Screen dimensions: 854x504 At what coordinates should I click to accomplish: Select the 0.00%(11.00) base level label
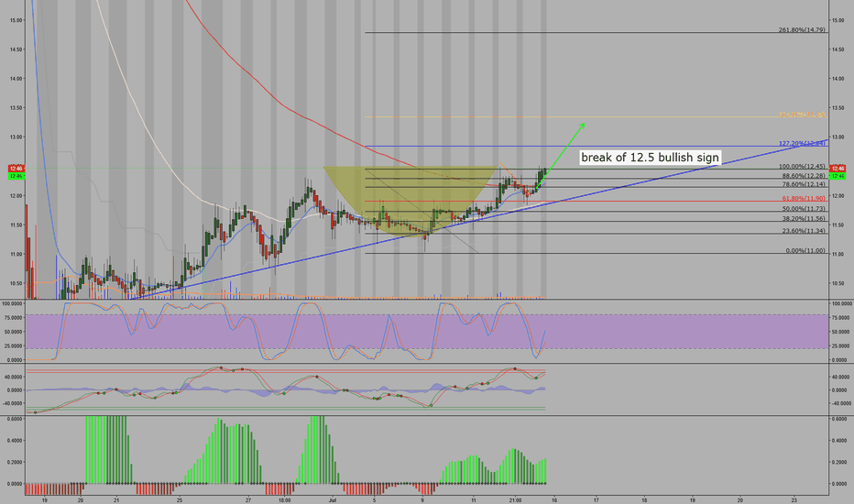click(805, 251)
